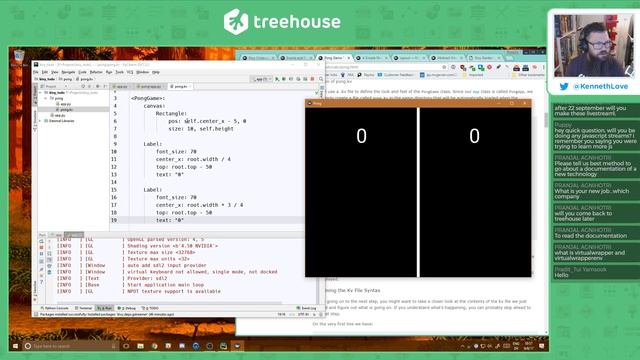The image size is (640, 360).
Task: Click the Chrome address bar
Action: 384,67
